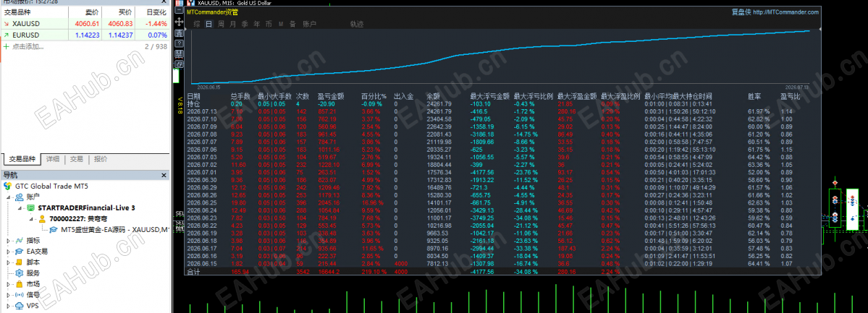The image size is (868, 313).
Task: Expand the 市场 tree node
Action: 8,283
